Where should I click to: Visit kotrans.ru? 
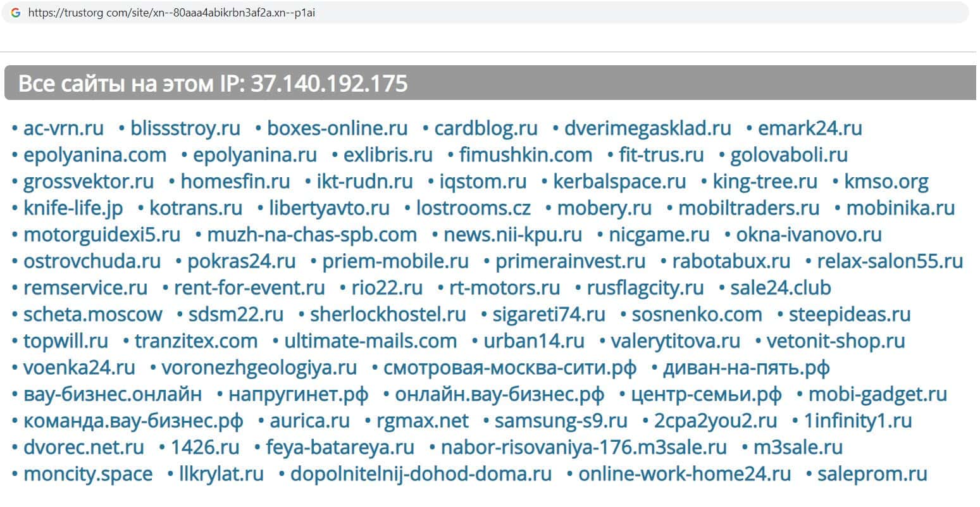[196, 208]
